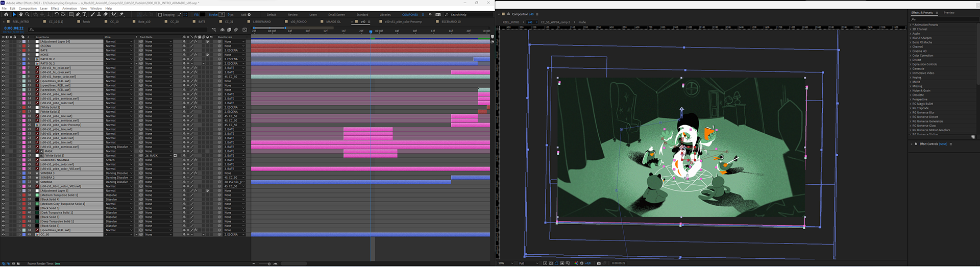980x267 pixels.
Task: Click the Stroke color swatch
Action: tap(222, 14)
